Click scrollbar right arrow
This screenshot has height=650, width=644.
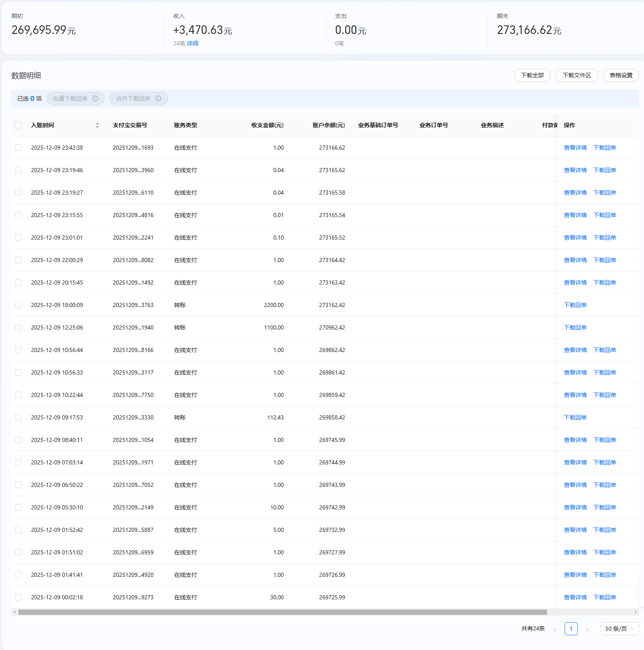coord(635,612)
